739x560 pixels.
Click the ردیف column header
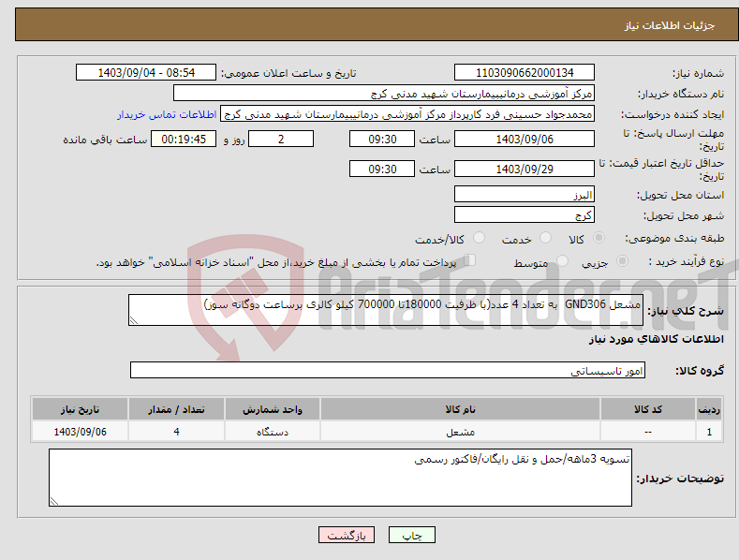click(709, 409)
